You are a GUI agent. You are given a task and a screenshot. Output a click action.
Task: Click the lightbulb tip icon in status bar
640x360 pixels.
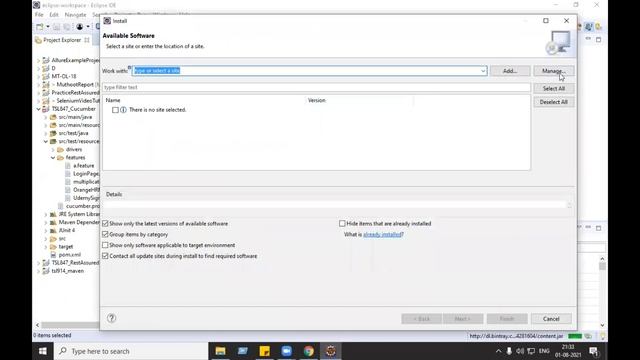click(x=602, y=336)
